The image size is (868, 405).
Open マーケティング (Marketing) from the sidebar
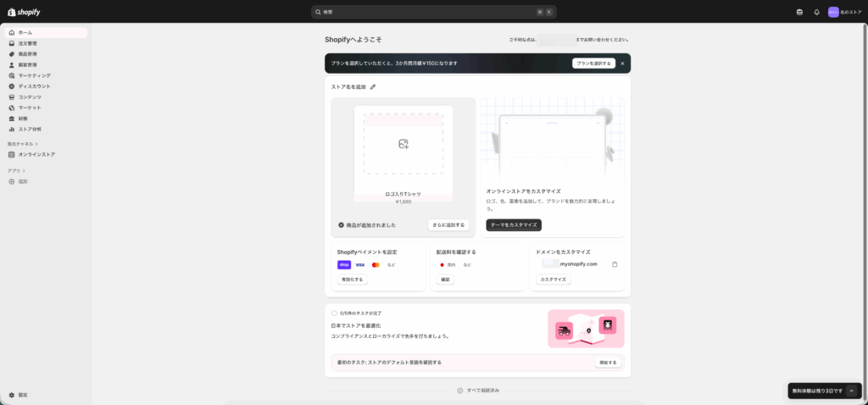tap(34, 75)
